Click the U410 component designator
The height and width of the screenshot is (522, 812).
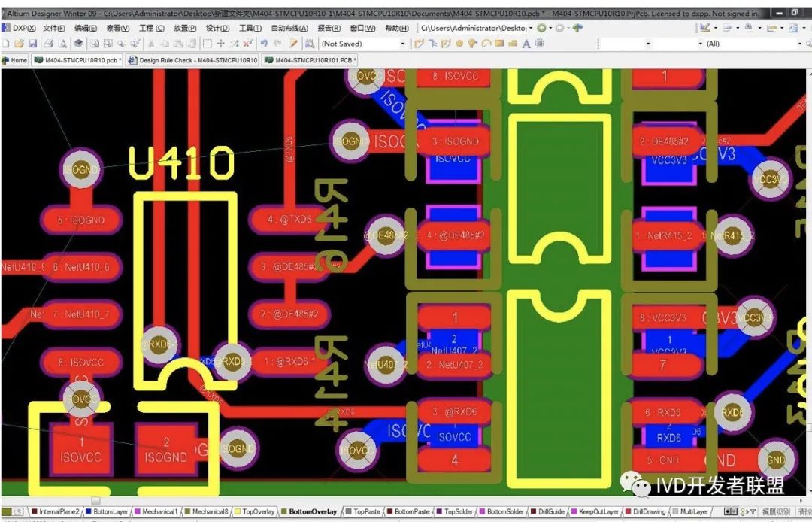pos(181,162)
